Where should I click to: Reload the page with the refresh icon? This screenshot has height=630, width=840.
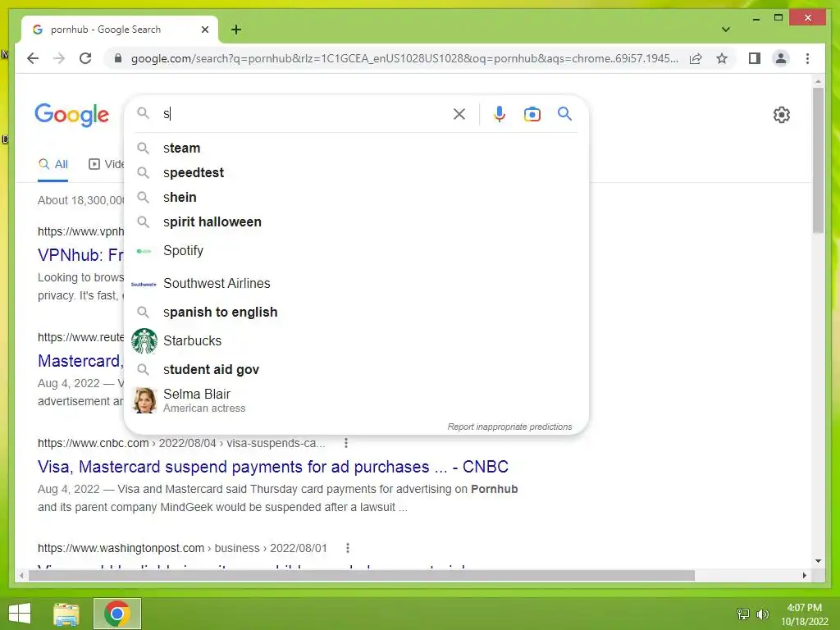pyautogui.click(x=85, y=58)
